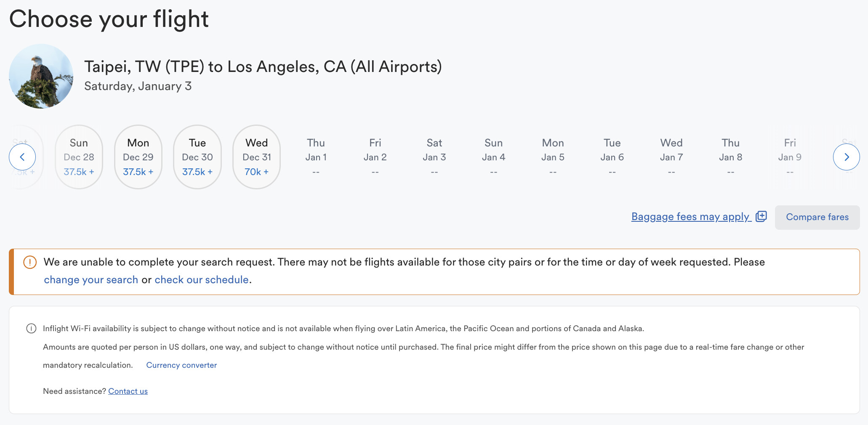Open the Compare fares button
This screenshot has width=868, height=425.
pos(817,217)
